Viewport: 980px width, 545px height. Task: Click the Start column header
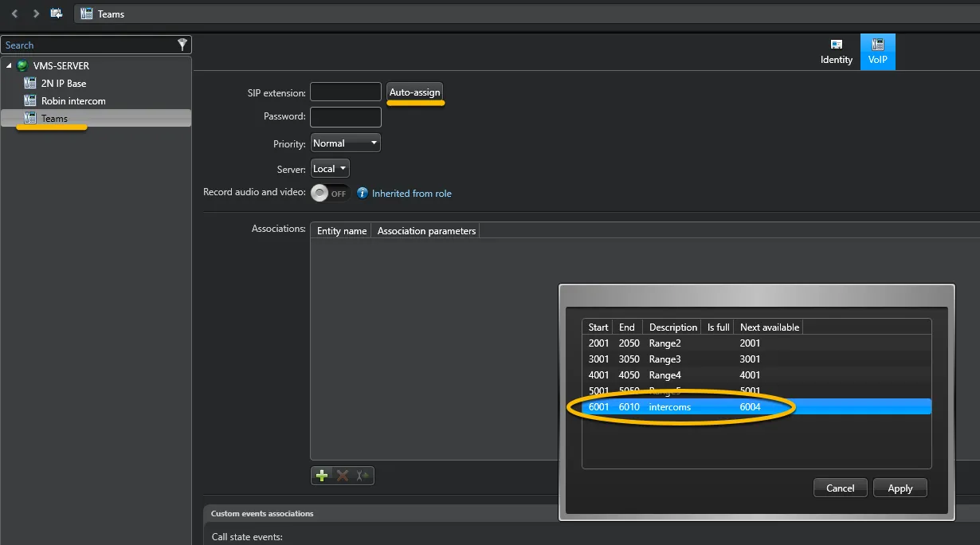598,327
